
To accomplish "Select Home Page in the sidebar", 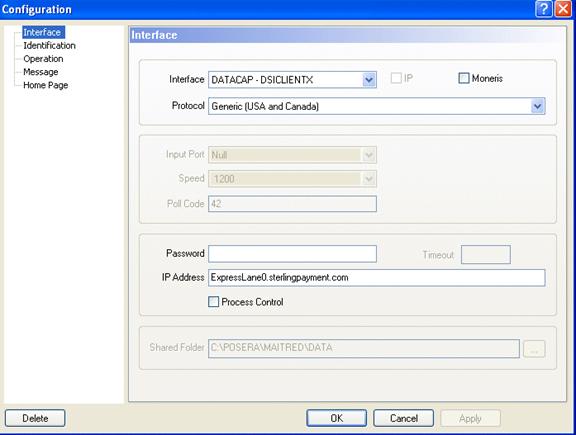I will pos(46,85).
